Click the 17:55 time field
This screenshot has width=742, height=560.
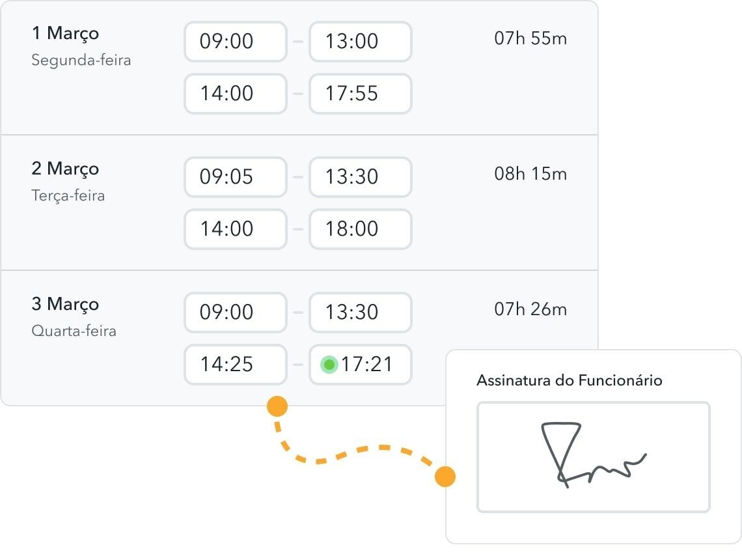point(361,94)
